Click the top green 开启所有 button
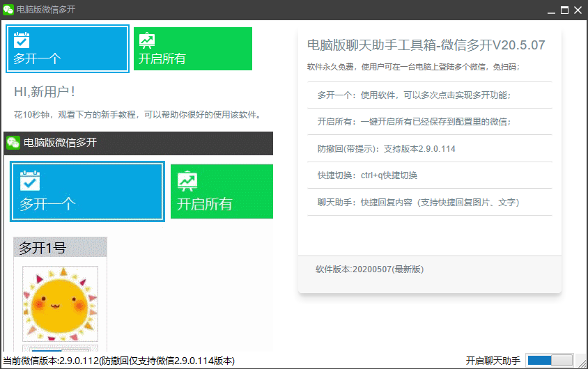Viewport: 588px width, 369px height. tap(192, 49)
